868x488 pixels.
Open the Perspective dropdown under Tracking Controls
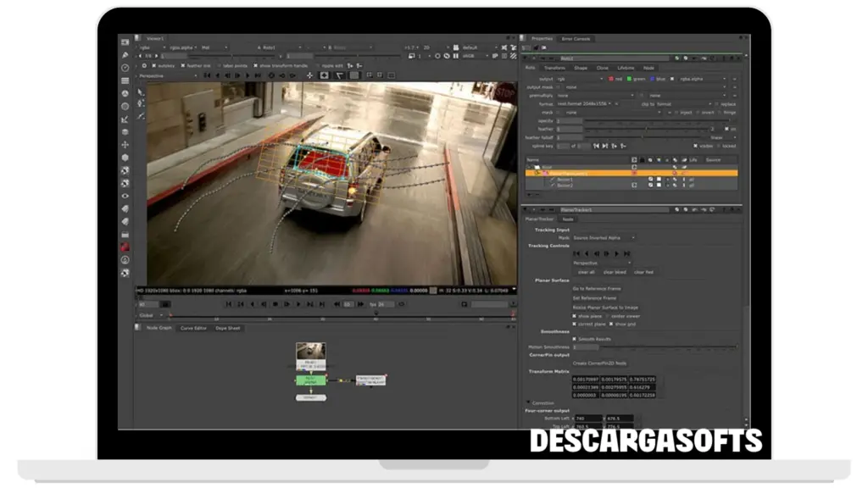(602, 263)
